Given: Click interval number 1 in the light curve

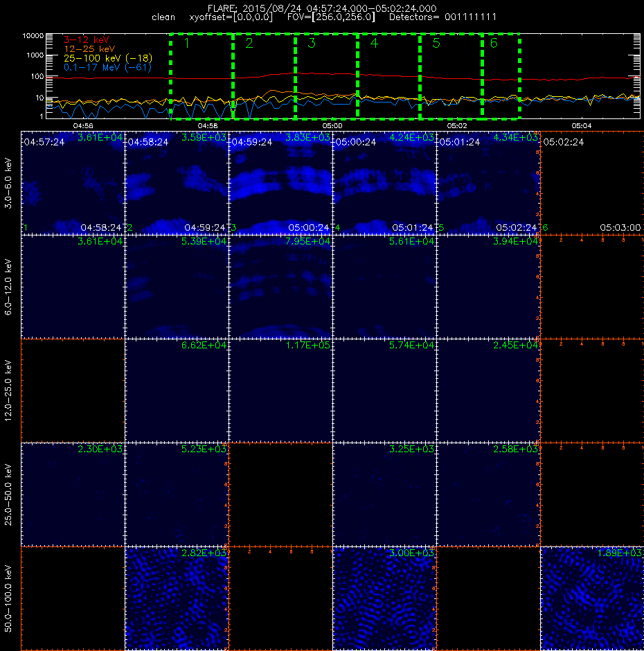Looking at the screenshot, I should coord(186,43).
